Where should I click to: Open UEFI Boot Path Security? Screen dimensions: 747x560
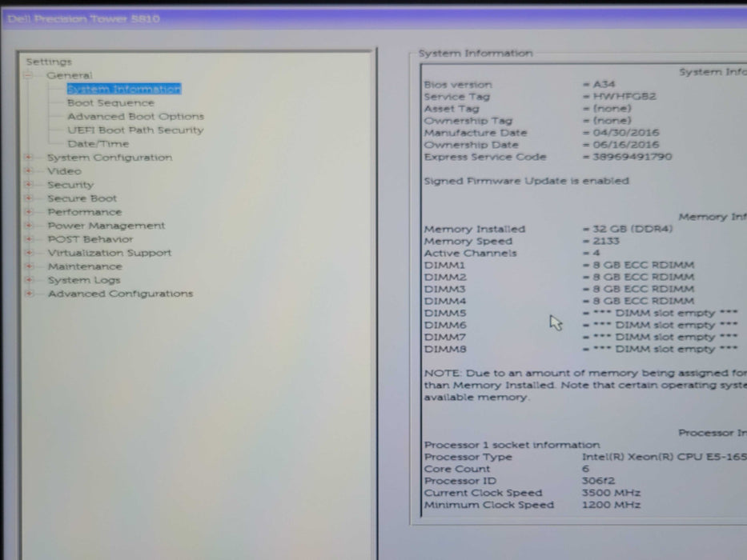point(135,130)
